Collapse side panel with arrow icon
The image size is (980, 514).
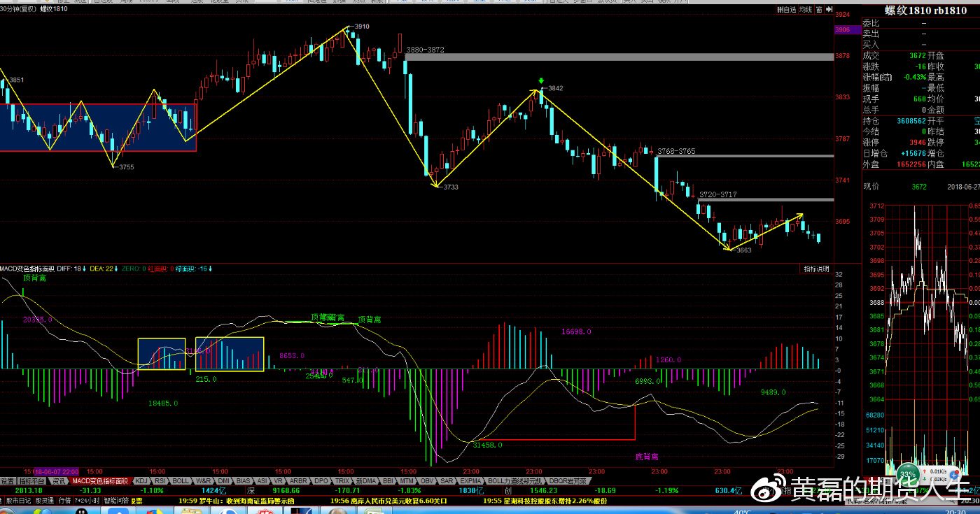tap(829, 9)
